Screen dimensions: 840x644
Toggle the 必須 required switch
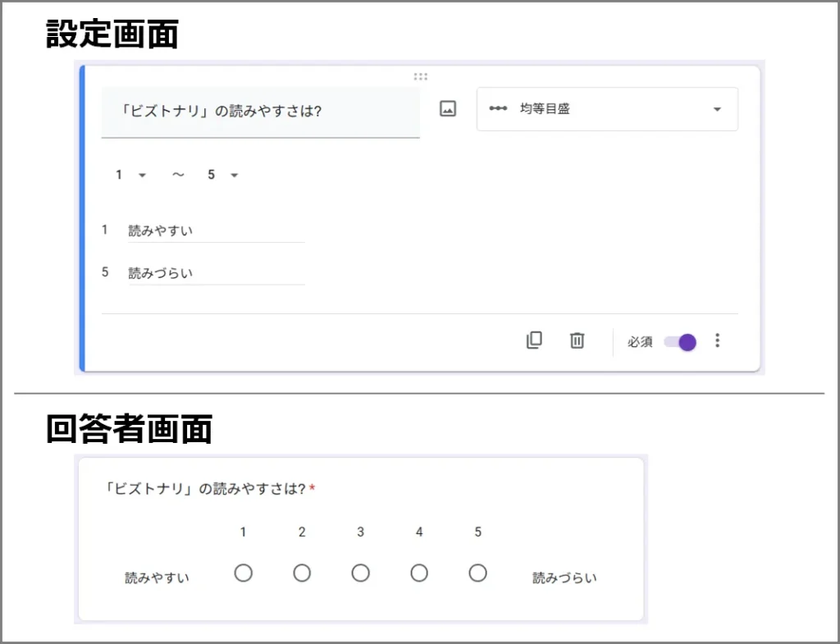pyautogui.click(x=680, y=342)
